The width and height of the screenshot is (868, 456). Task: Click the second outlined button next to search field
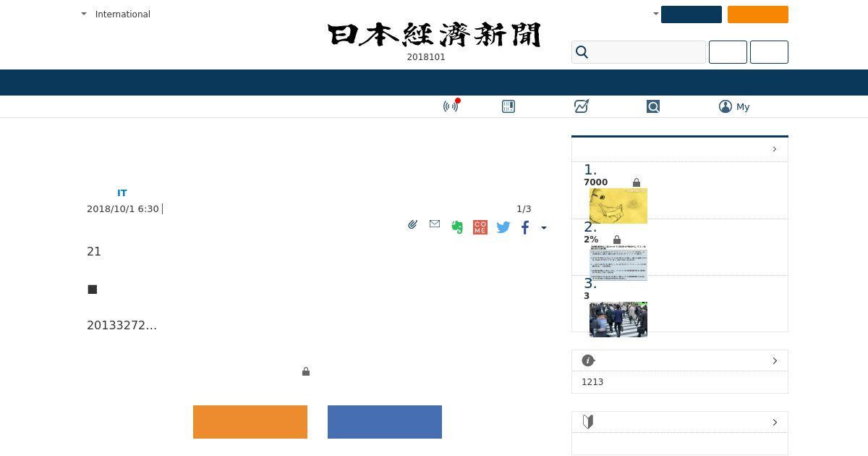[769, 52]
